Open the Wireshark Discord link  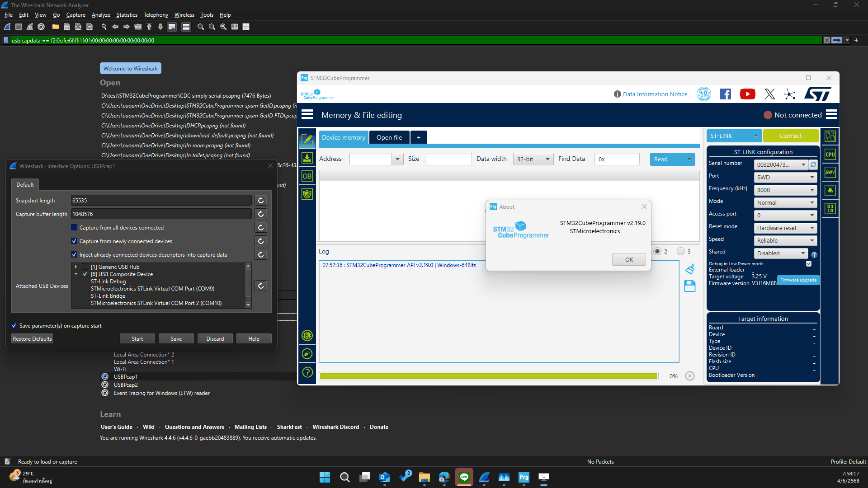[335, 427]
